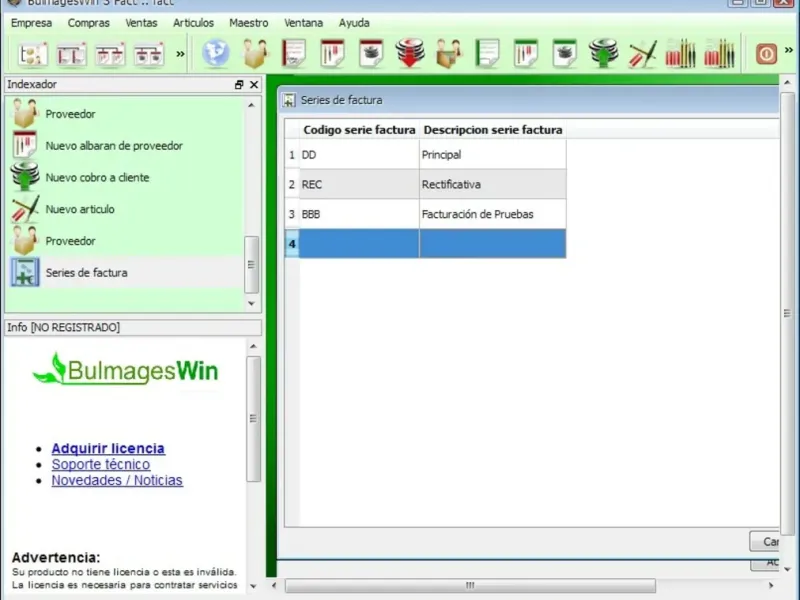
Task: Click row header number 2
Action: tap(292, 184)
